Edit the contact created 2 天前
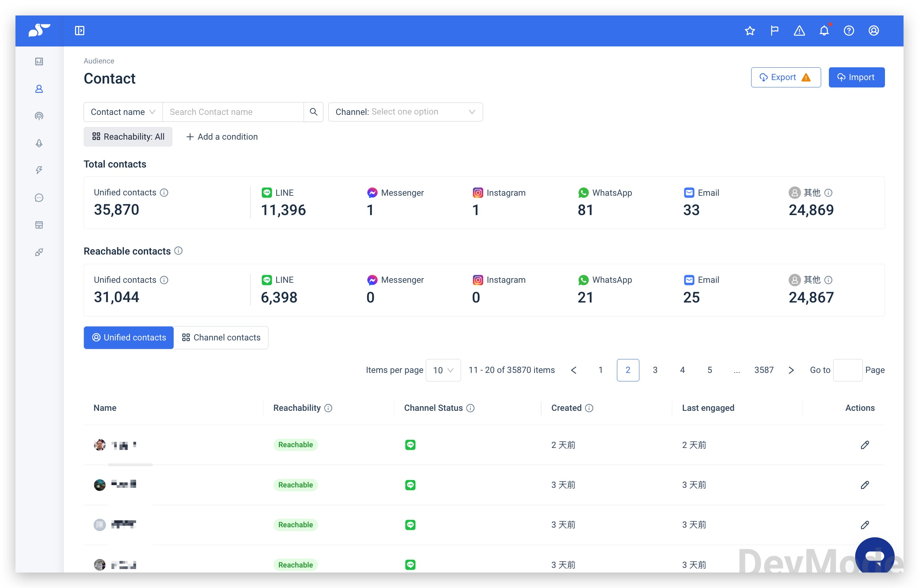Image resolution: width=919 pixels, height=588 pixels. (x=865, y=445)
